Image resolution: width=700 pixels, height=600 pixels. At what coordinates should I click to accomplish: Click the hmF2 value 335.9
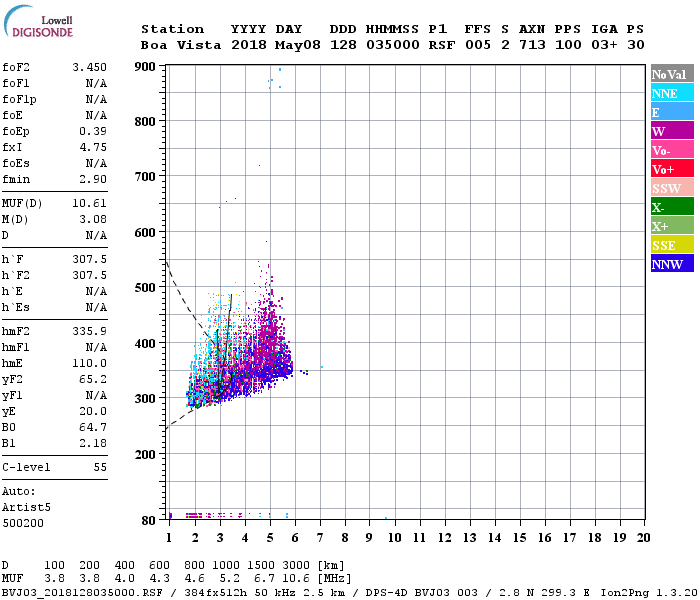coord(90,331)
